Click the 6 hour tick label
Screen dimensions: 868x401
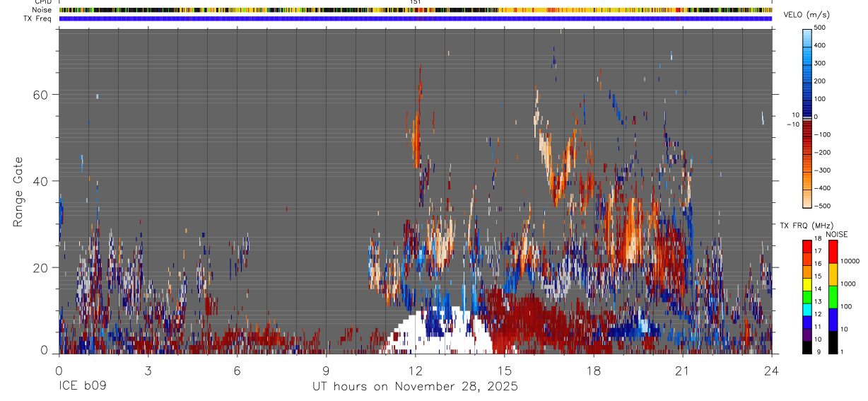237,371
